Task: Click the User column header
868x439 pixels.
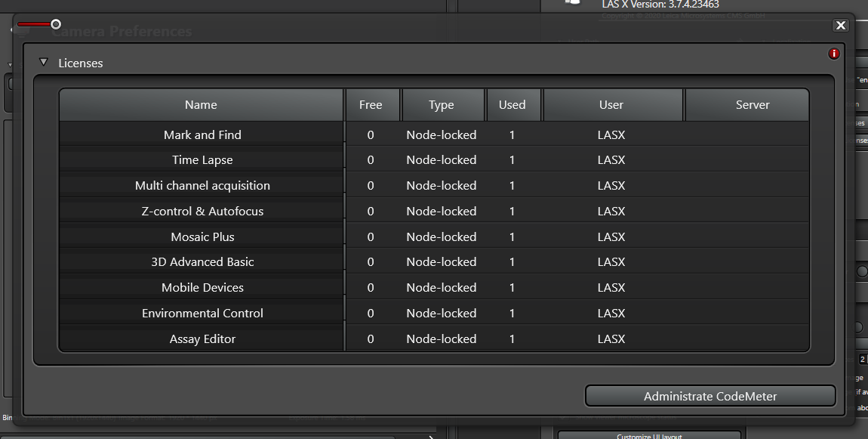Action: pos(611,105)
